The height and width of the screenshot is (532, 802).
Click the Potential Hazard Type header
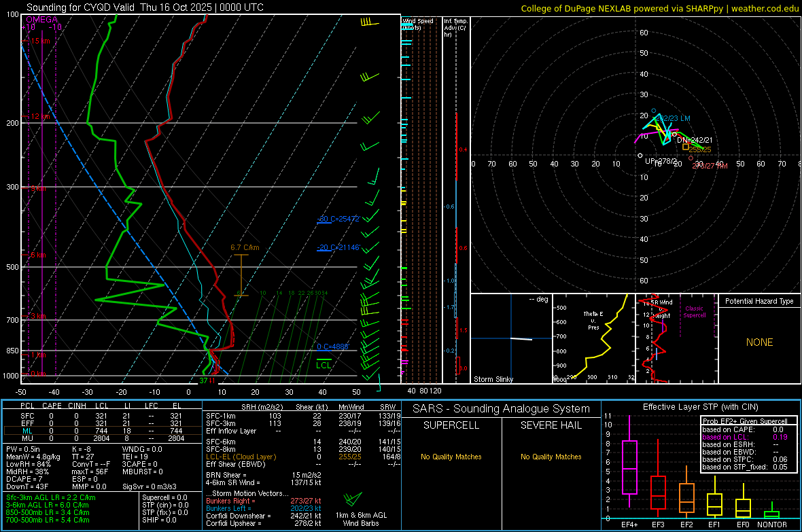(759, 301)
